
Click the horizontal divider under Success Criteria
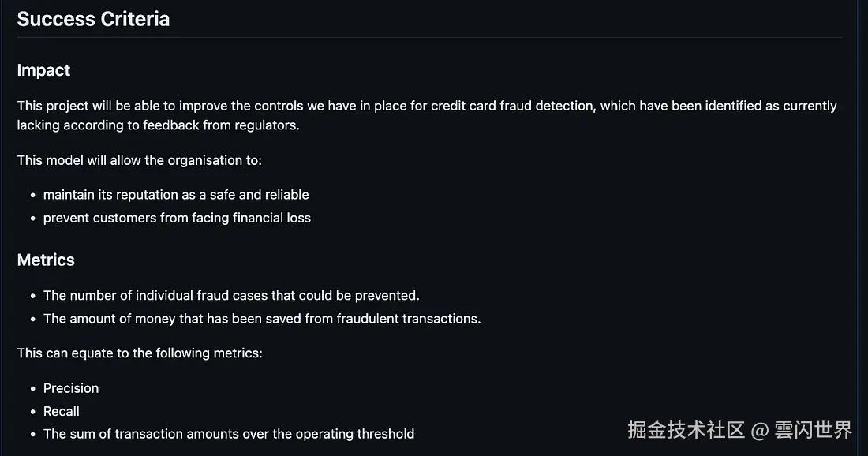point(429,37)
